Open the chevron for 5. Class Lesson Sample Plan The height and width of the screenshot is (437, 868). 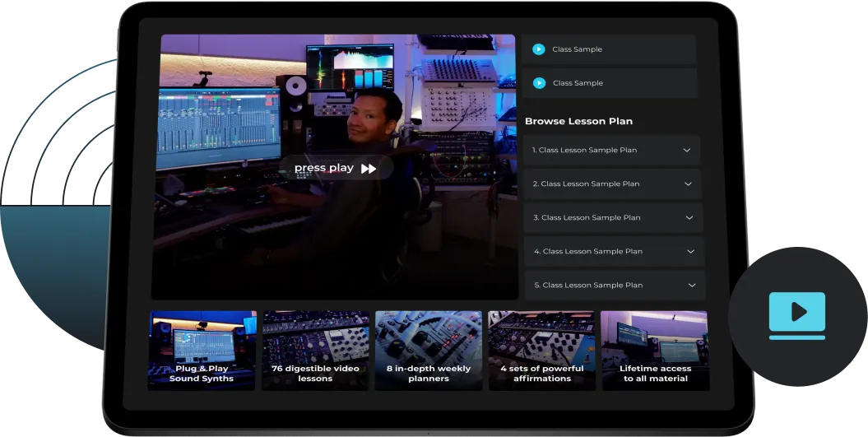pos(691,286)
